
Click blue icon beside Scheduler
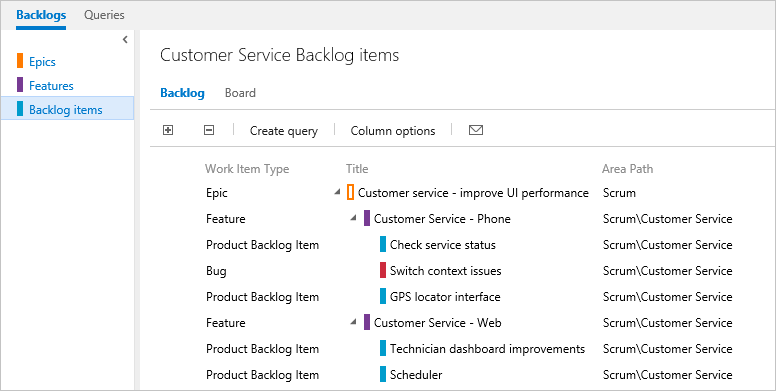pos(383,374)
